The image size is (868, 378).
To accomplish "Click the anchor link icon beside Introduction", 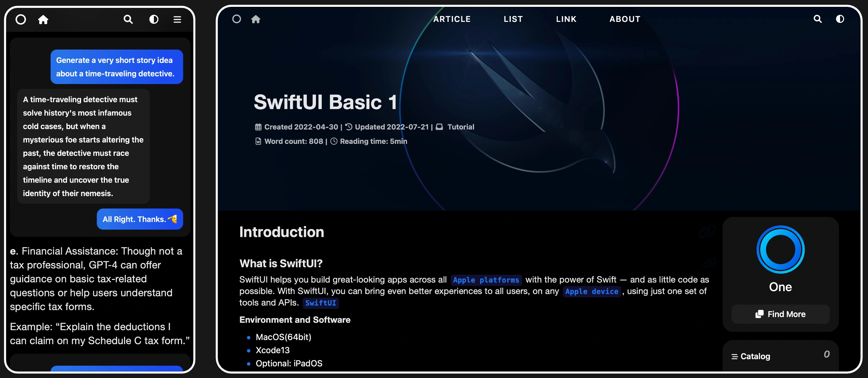I will pos(707,232).
